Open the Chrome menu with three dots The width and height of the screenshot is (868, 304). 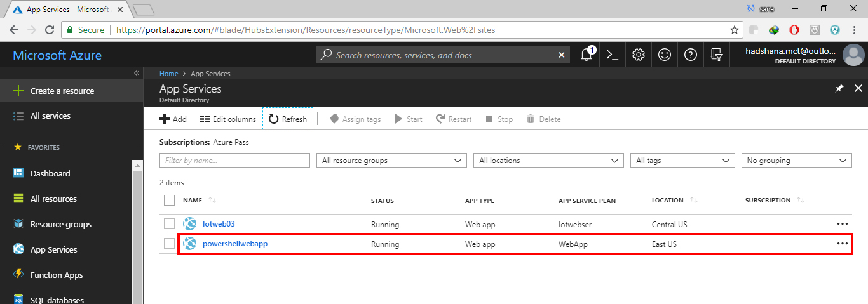856,30
